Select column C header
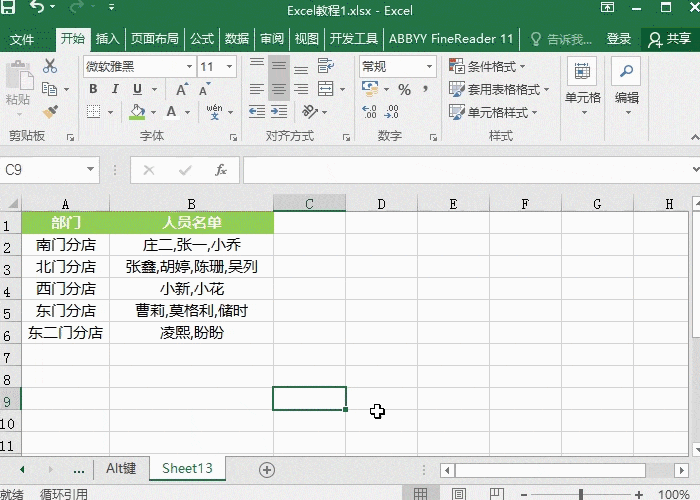Screen dimensions: 700x500 [x=309, y=204]
